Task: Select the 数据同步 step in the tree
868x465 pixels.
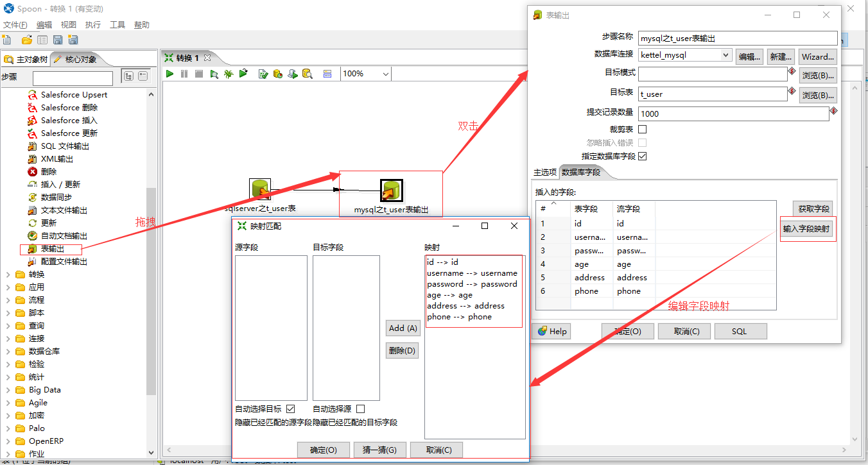Action: click(x=55, y=197)
